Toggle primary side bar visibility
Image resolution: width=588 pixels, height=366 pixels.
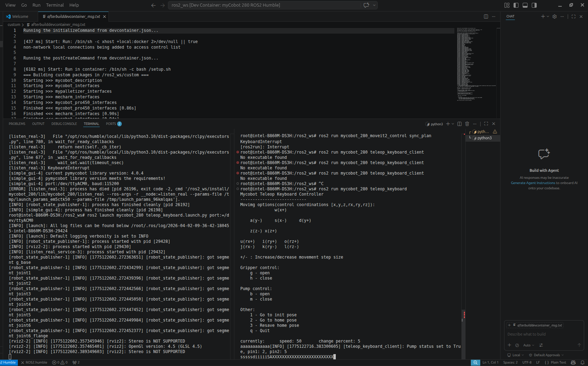[516, 5]
